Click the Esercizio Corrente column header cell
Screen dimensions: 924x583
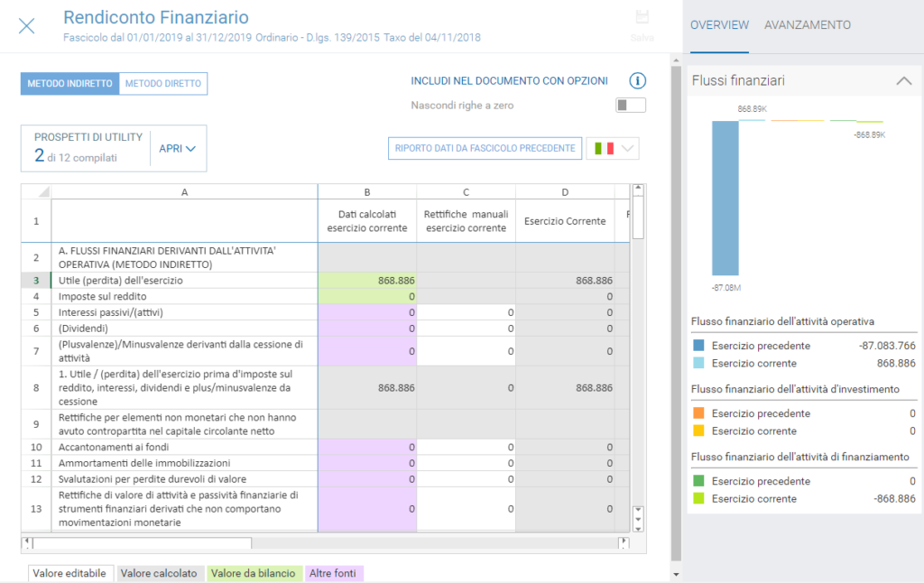565,221
